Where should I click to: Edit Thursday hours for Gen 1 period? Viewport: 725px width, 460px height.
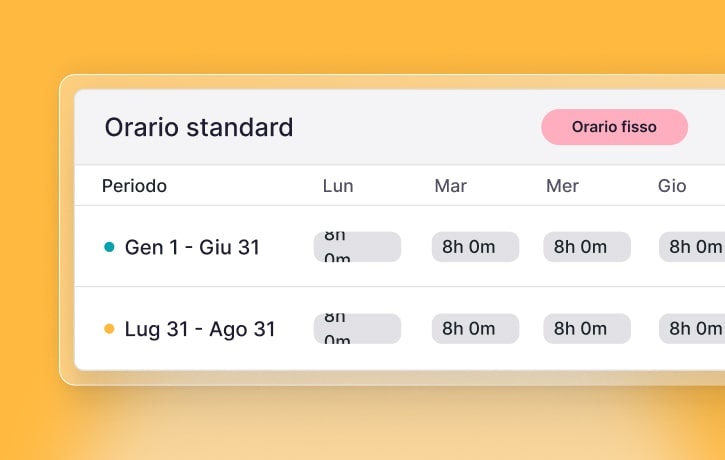pyautogui.click(x=692, y=247)
